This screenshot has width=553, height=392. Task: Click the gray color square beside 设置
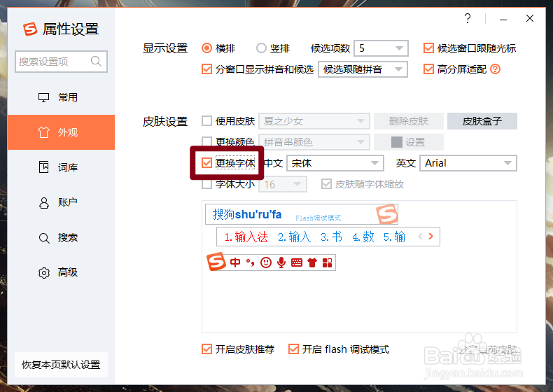pos(397,142)
